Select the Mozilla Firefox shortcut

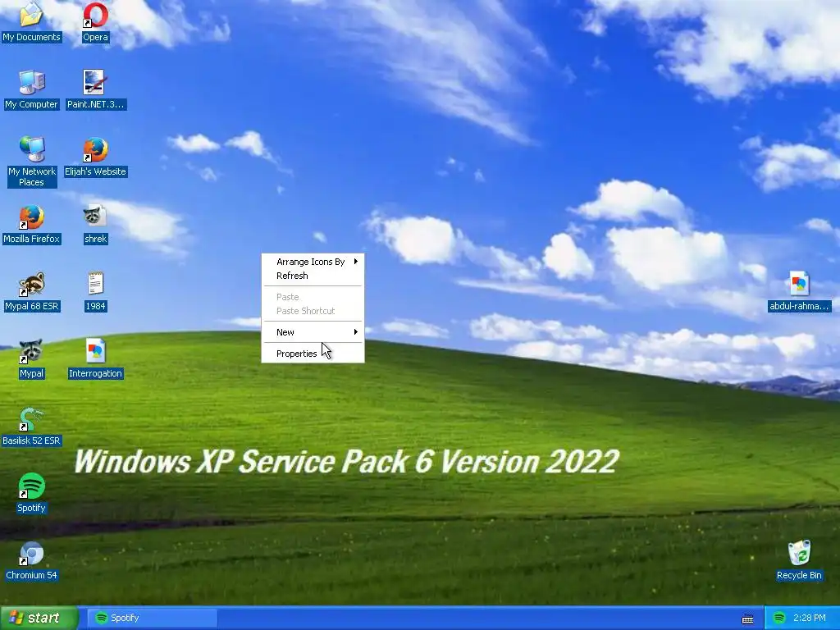[x=31, y=224]
